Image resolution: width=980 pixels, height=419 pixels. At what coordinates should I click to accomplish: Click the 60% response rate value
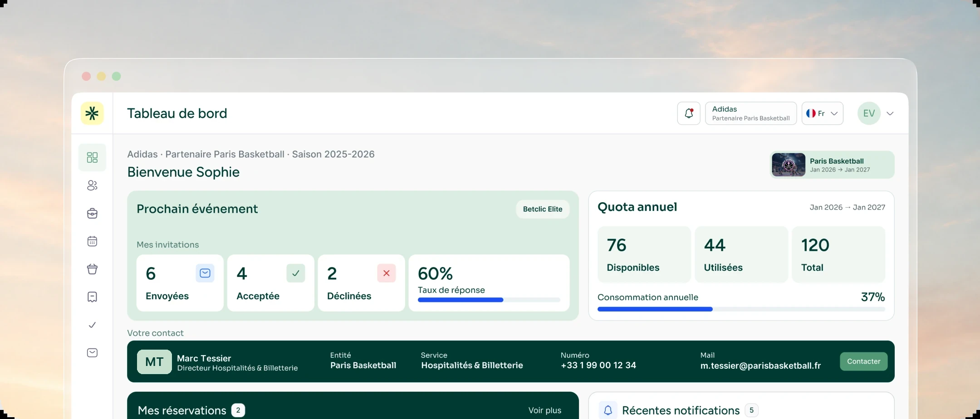(x=435, y=273)
